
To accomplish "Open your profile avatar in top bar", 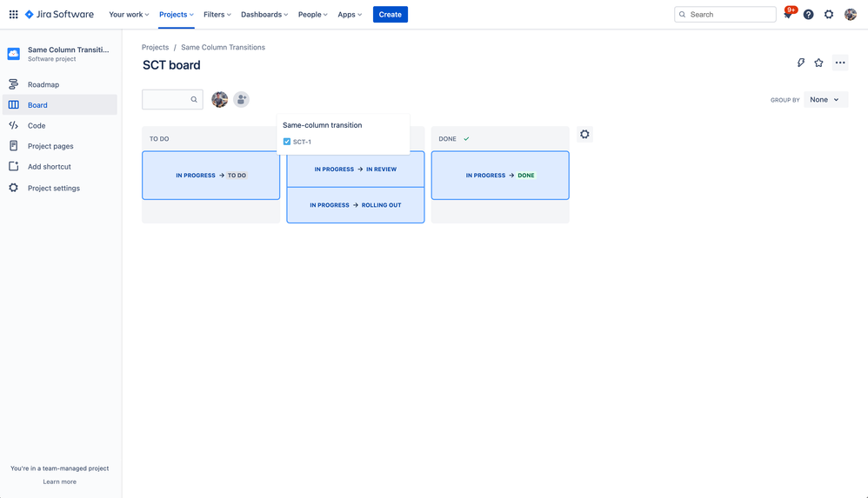I will click(851, 15).
